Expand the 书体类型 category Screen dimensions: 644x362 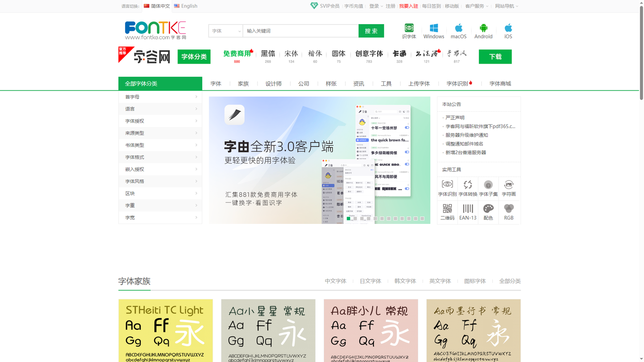(160, 145)
